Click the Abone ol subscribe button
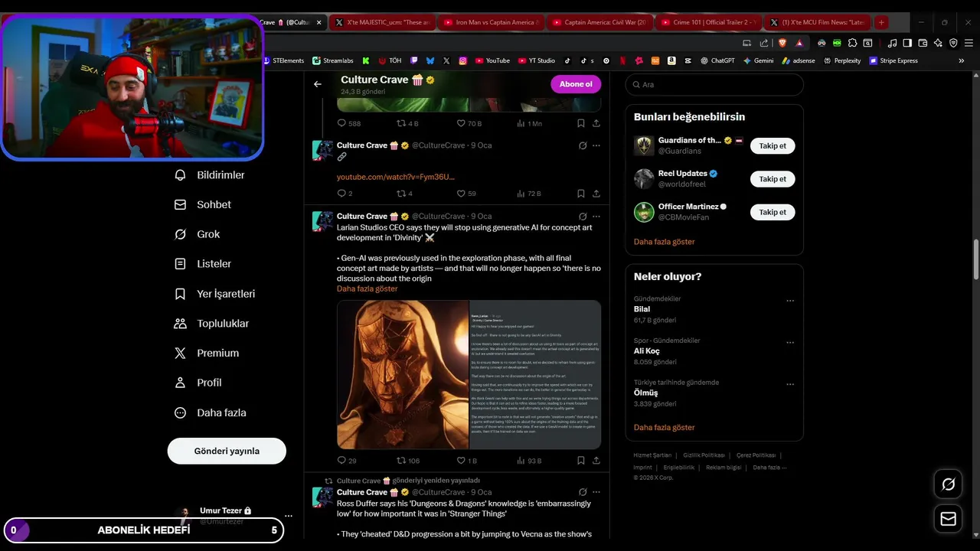Image resolution: width=980 pixels, height=551 pixels. pyautogui.click(x=576, y=84)
